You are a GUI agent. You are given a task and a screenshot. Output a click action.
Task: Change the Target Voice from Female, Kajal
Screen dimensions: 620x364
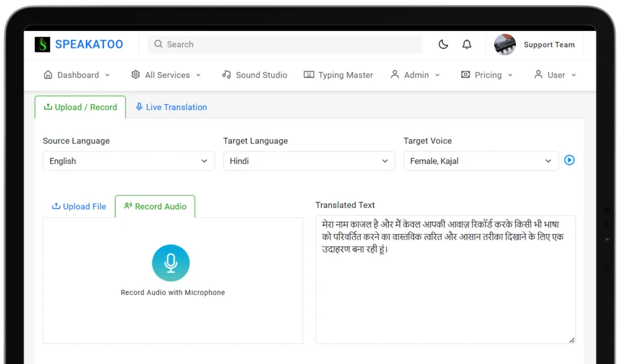[481, 161]
